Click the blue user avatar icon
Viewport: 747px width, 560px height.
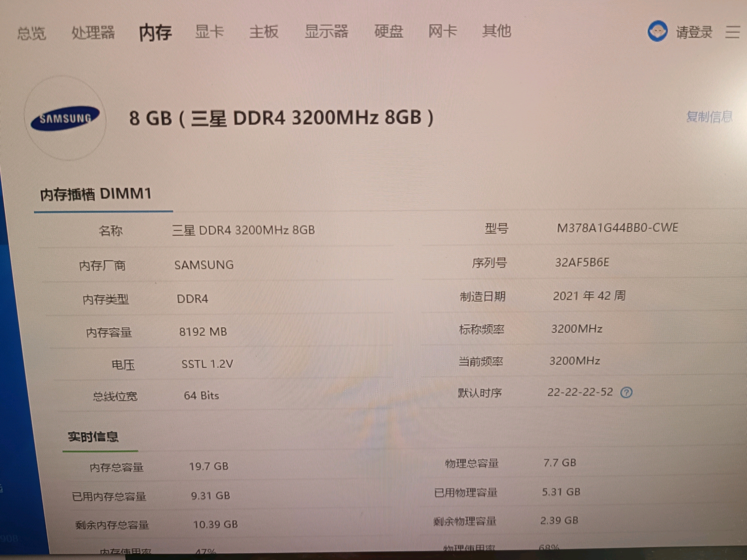(x=657, y=31)
